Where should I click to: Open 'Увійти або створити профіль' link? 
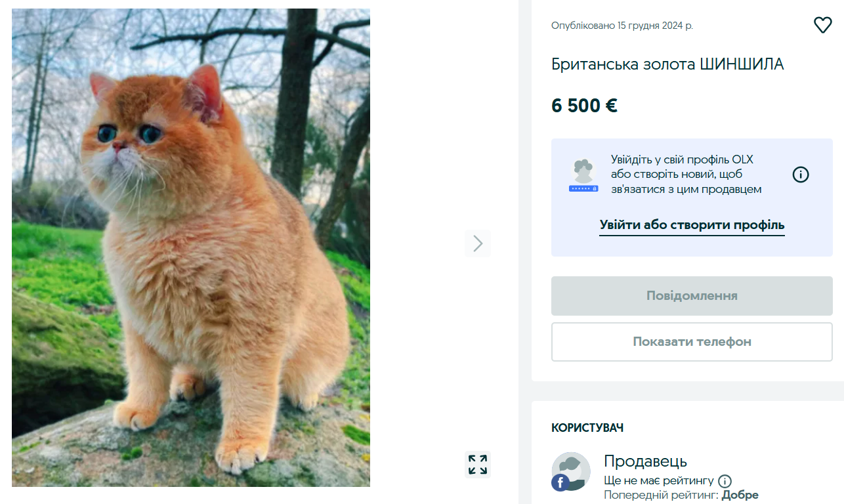[x=692, y=225]
